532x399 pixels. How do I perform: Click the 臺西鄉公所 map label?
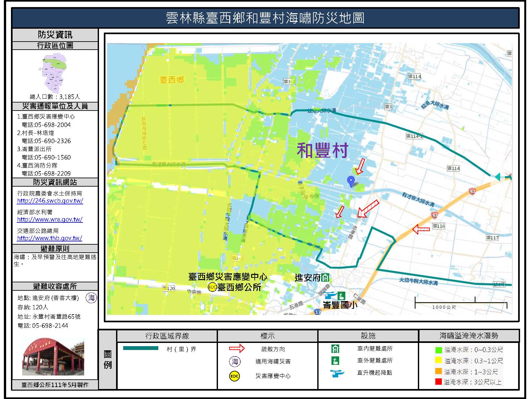pyautogui.click(x=239, y=287)
